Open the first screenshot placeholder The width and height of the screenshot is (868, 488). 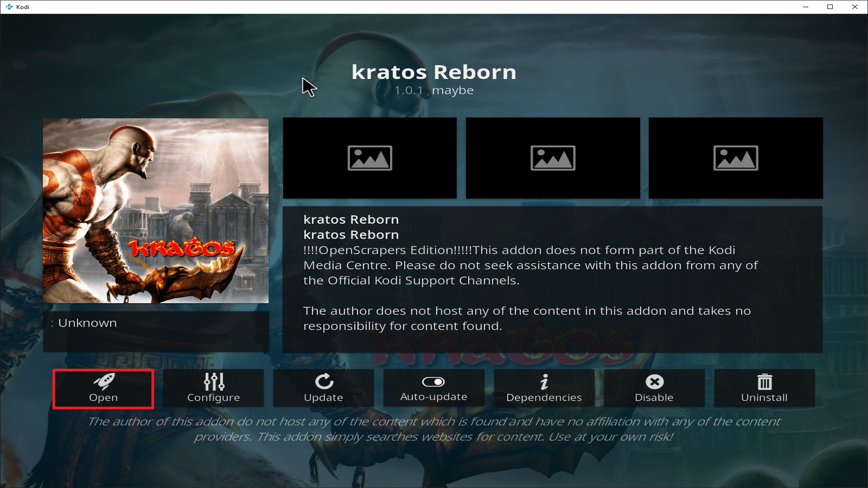tap(370, 158)
